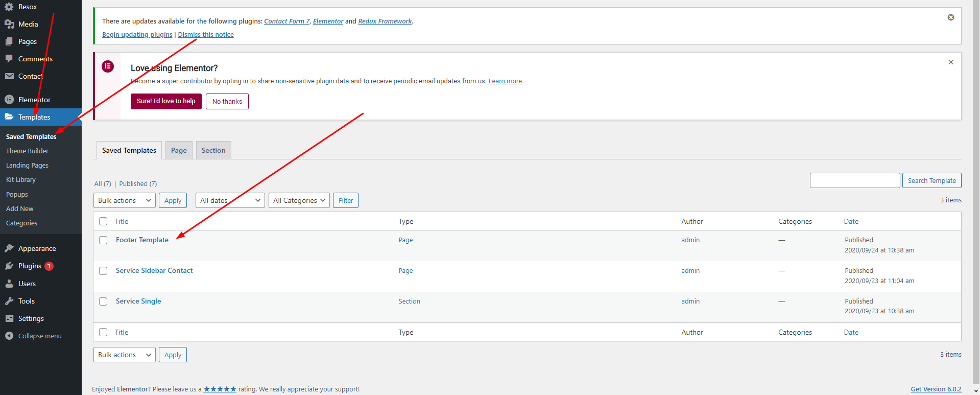Viewport: 980px width, 395px height.
Task: Check the header select-all checkbox
Action: (x=103, y=221)
